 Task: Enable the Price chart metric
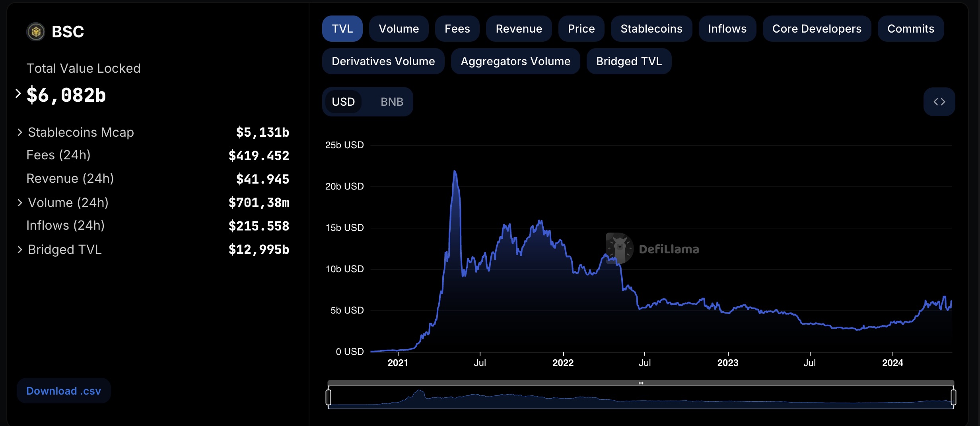(581, 29)
